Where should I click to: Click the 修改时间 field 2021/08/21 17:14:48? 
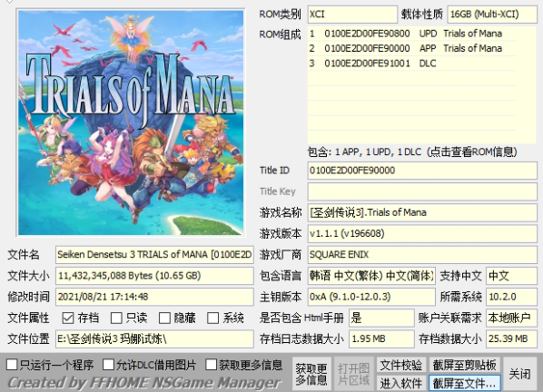(154, 297)
